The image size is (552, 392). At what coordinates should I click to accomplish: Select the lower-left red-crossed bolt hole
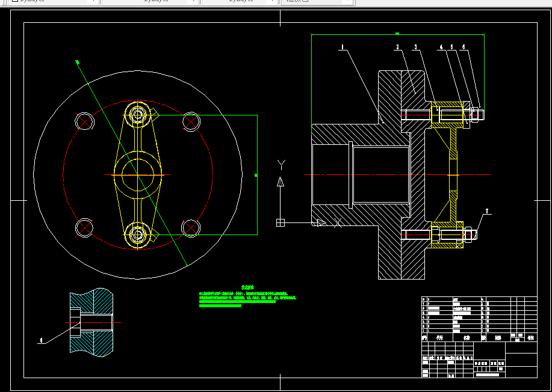tap(84, 228)
